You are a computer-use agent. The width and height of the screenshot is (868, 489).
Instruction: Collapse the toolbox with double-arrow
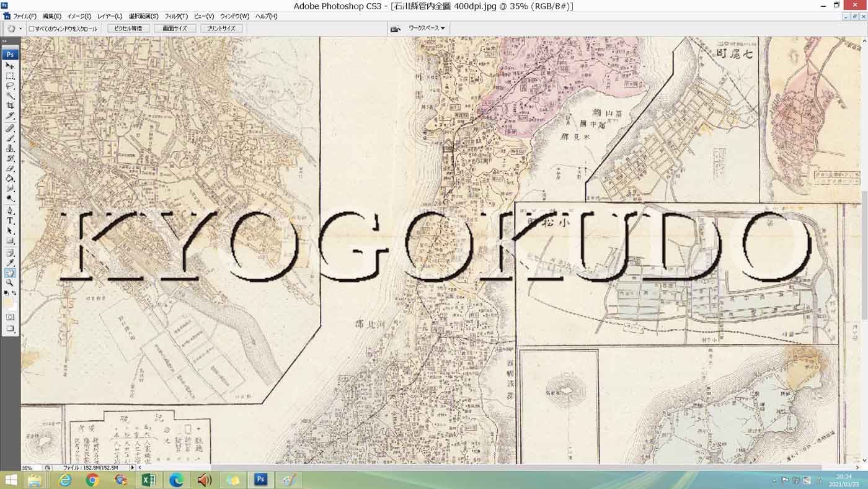coord(5,42)
